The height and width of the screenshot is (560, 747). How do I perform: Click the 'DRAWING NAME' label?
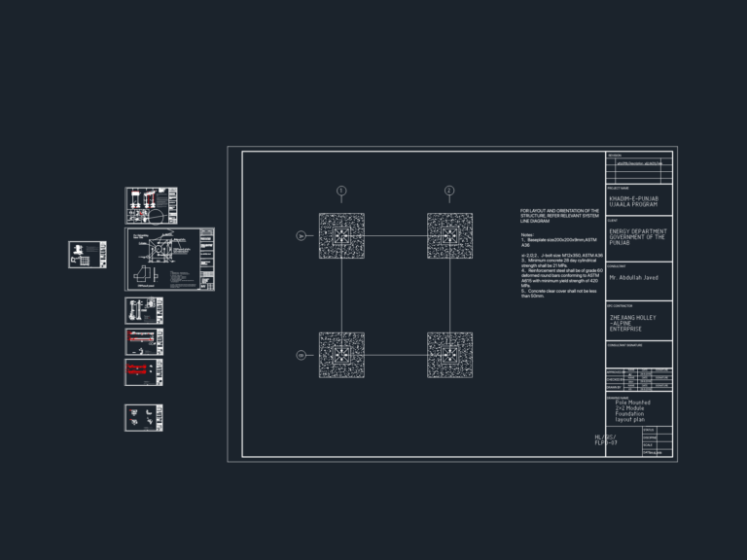pyautogui.click(x=618, y=398)
